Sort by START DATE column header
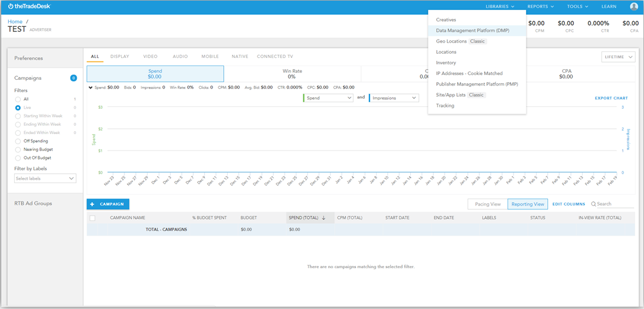The width and height of the screenshot is (644, 309). point(397,218)
